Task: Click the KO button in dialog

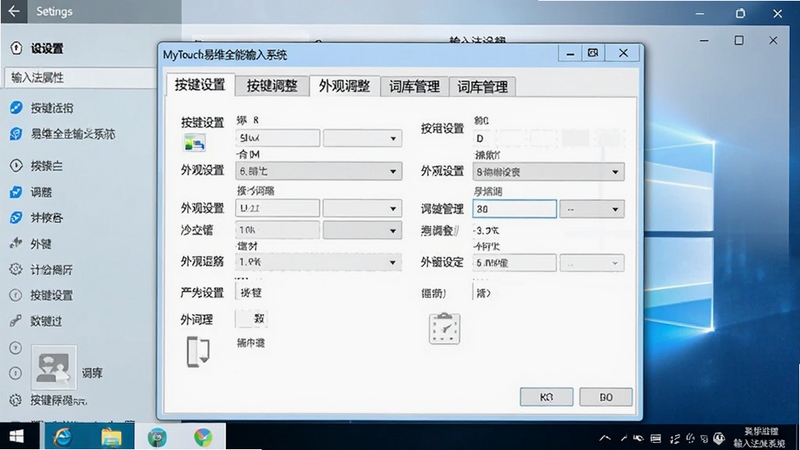Action: coord(546,397)
